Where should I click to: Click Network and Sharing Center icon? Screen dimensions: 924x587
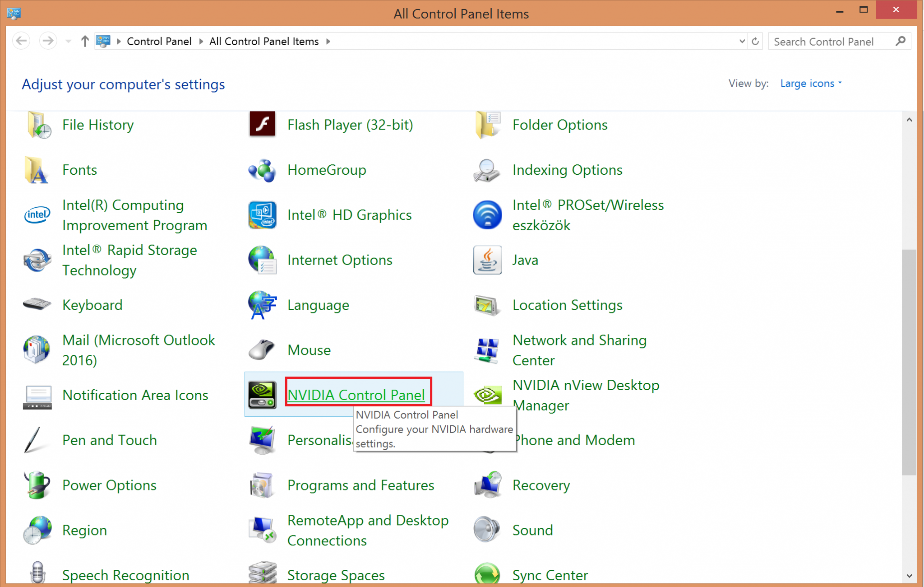pyautogui.click(x=487, y=350)
